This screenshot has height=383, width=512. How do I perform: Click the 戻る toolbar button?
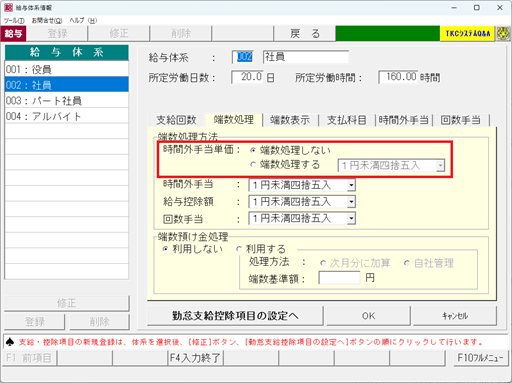pyautogui.click(x=305, y=34)
